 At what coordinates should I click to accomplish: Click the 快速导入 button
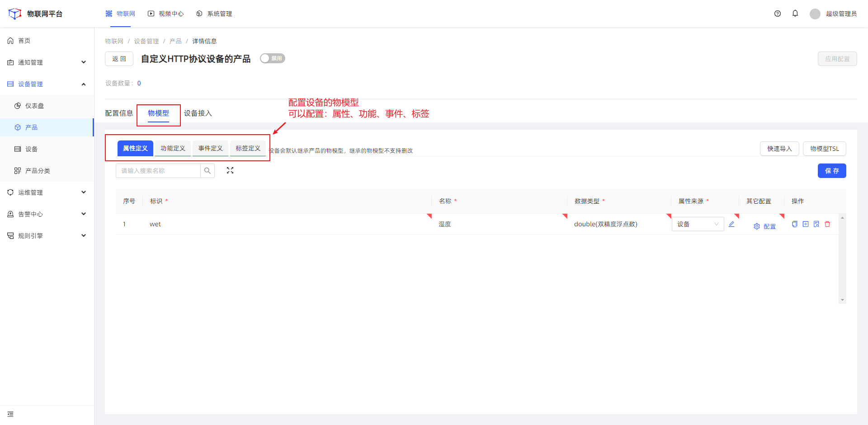(779, 149)
